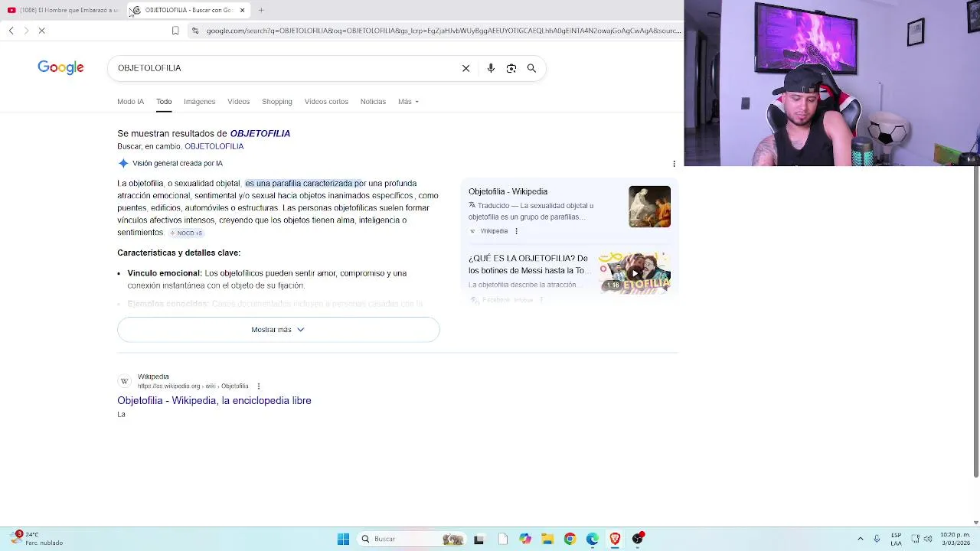980x551 pixels.
Task: Go back with browser back arrow
Action: coord(11,31)
